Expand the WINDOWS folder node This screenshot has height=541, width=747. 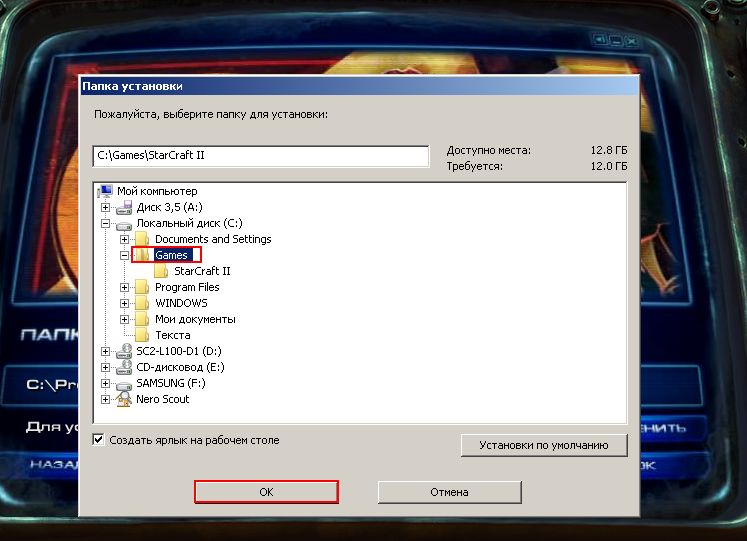(x=124, y=303)
